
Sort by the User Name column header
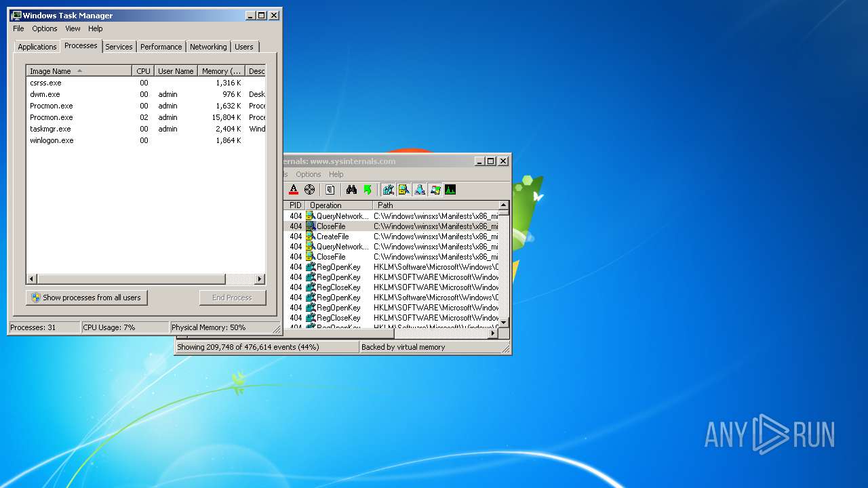click(x=176, y=71)
